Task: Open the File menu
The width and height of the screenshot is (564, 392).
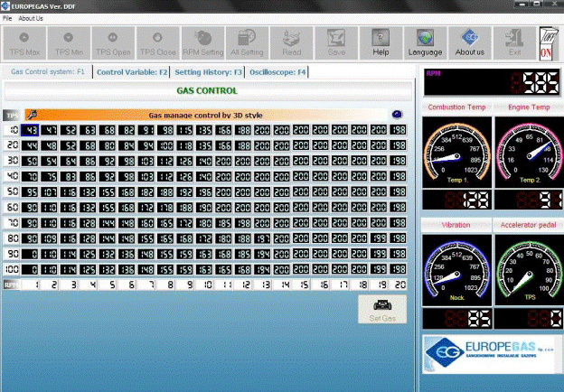Action: (x=7, y=18)
